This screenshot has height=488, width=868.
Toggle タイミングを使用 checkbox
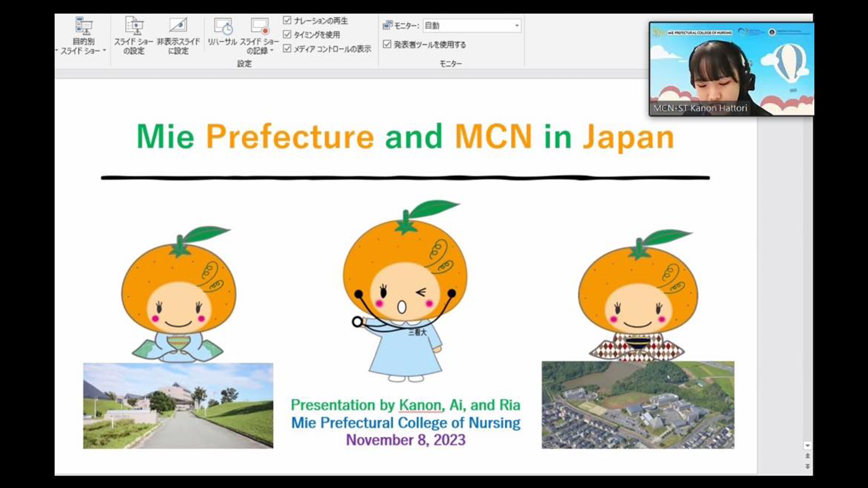tap(287, 34)
